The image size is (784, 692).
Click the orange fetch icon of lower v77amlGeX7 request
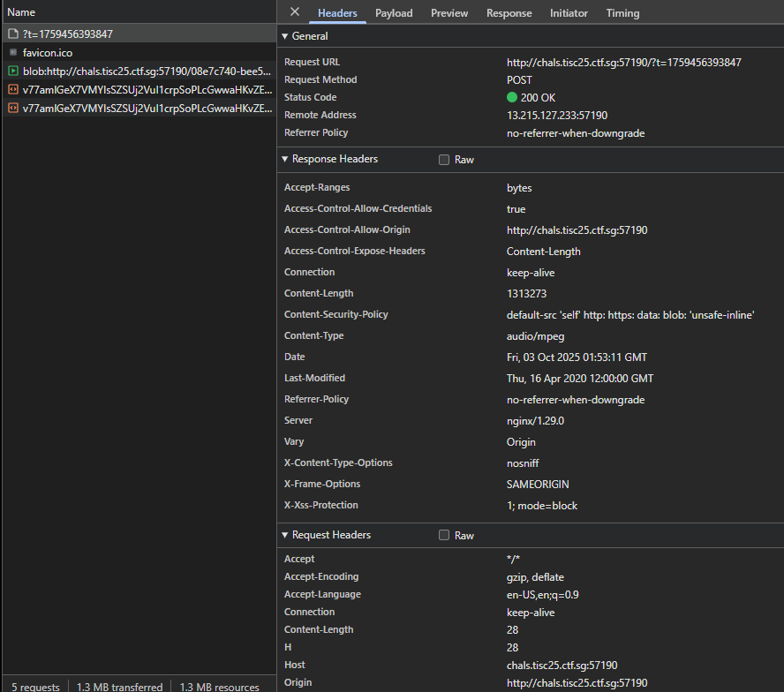(x=12, y=109)
